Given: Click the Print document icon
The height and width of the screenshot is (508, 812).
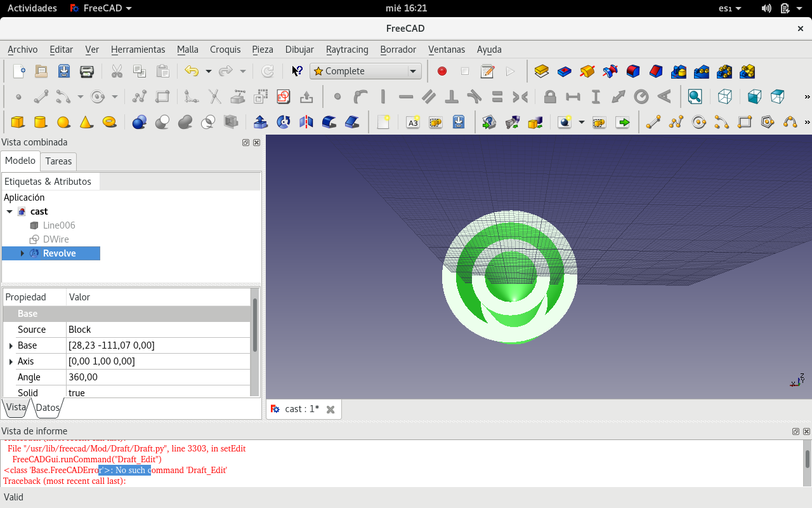Looking at the screenshot, I should (x=87, y=71).
